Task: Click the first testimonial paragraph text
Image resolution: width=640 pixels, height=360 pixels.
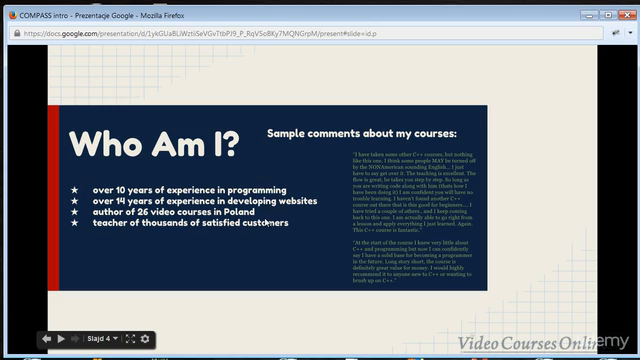Action: point(414,192)
